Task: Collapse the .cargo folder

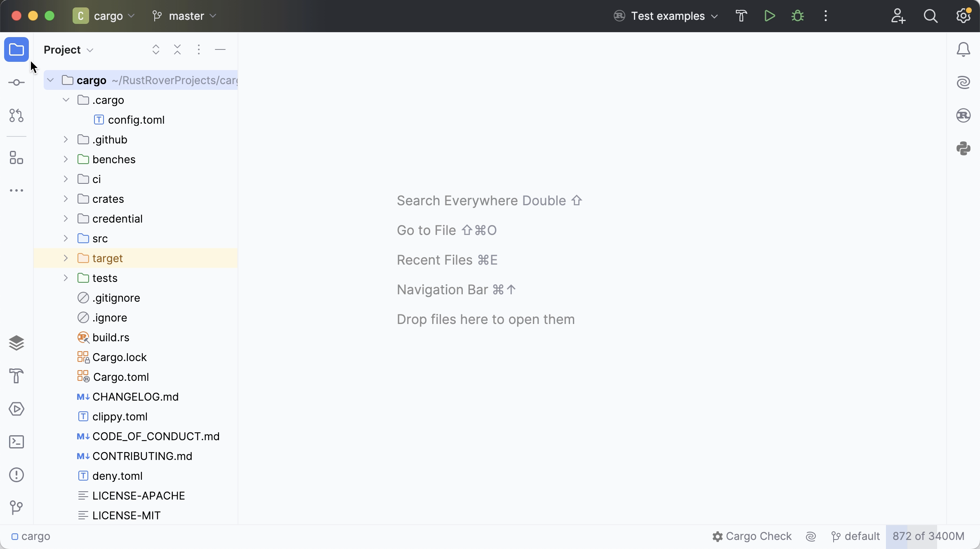Action: [x=66, y=100]
